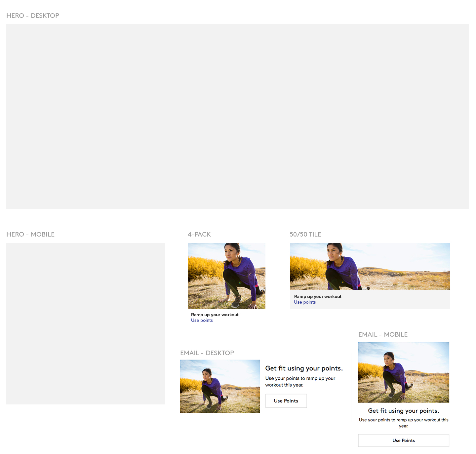Select 'Ramp up your workout' title under 4-pack
Image resolution: width=476 pixels, height=454 pixels.
tap(215, 315)
